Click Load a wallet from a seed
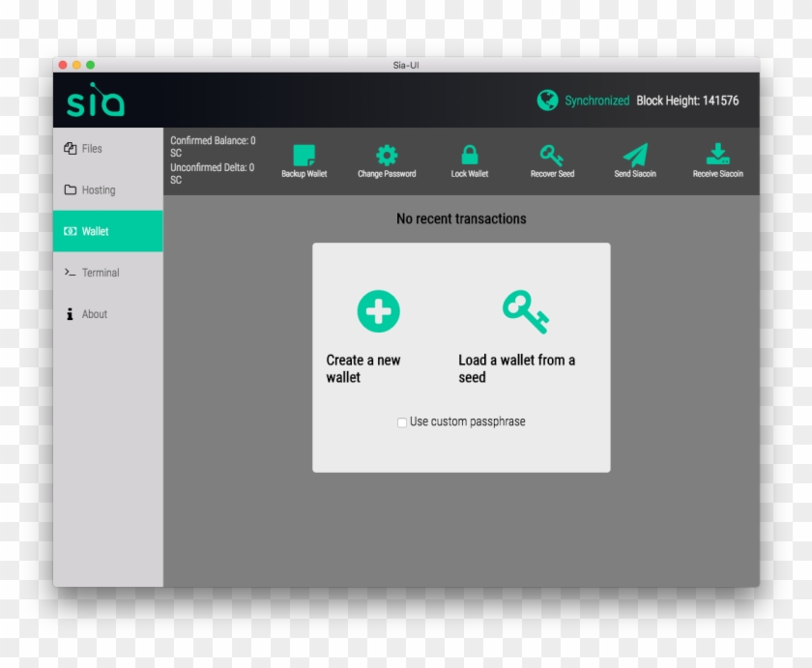The width and height of the screenshot is (812, 668). pyautogui.click(x=516, y=368)
